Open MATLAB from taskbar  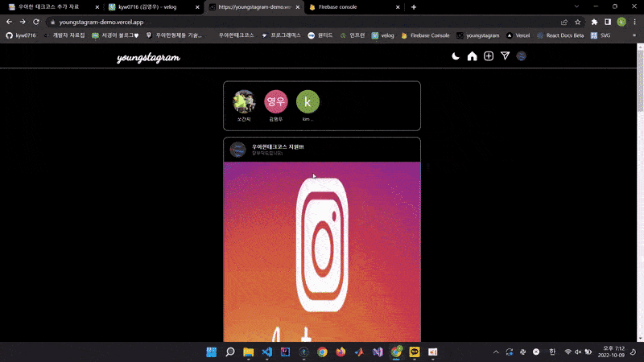click(359, 352)
